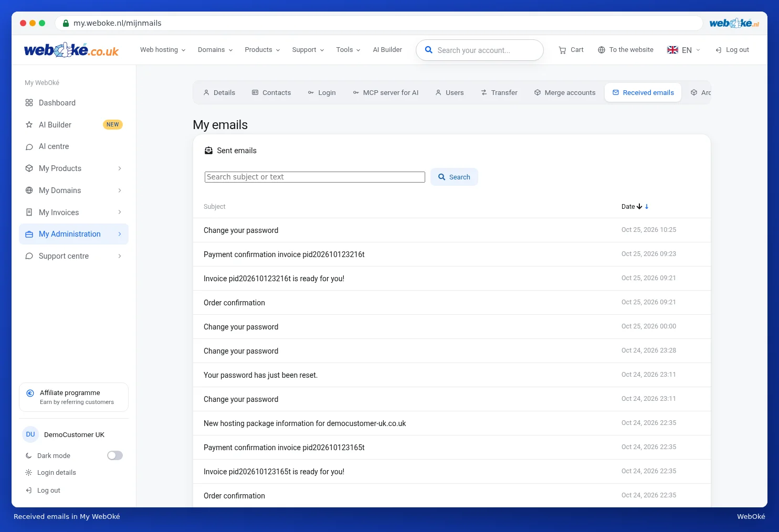Toggle the Dark mode switch
The width and height of the screenshot is (779, 532).
pos(115,455)
